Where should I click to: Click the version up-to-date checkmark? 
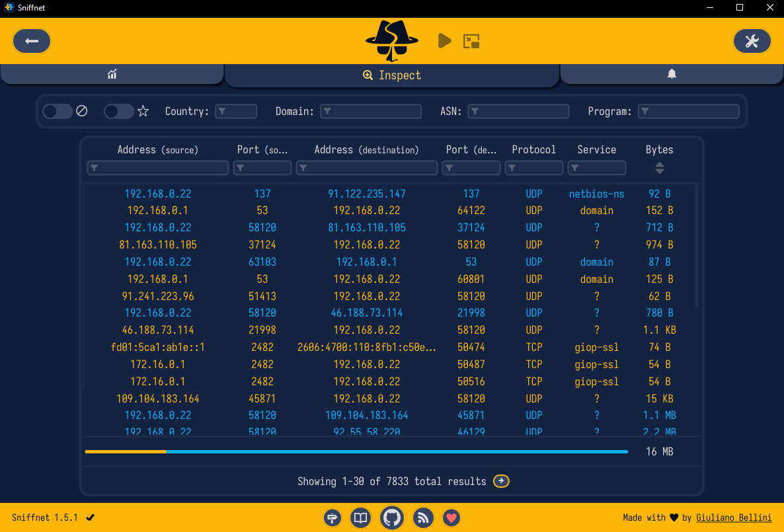pos(91,517)
